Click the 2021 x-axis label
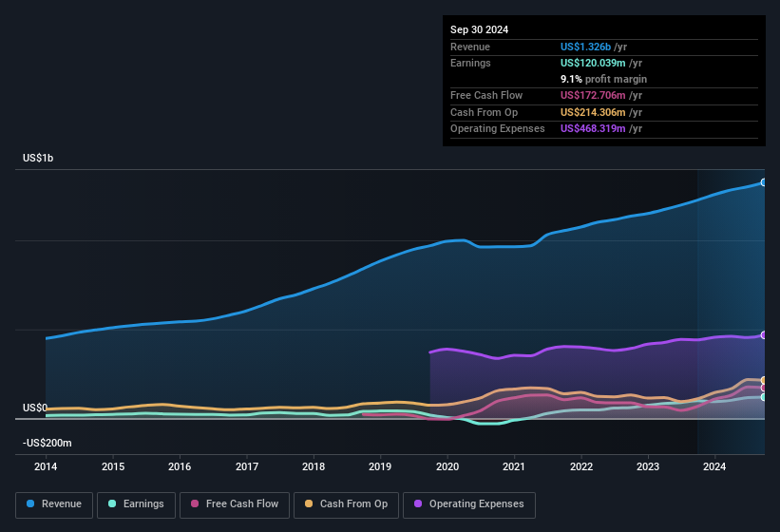The width and height of the screenshot is (780, 532). 514,466
